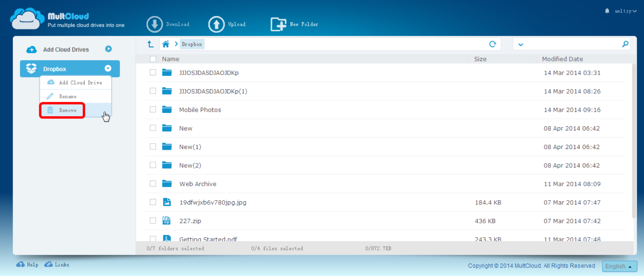Open the amltzy account dropdown
Screen dimensions: 644x276
(x=625, y=11)
